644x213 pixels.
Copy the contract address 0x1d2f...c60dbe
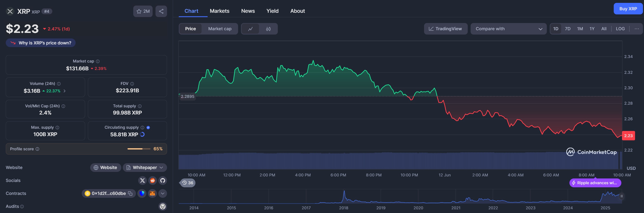pyautogui.click(x=130, y=193)
